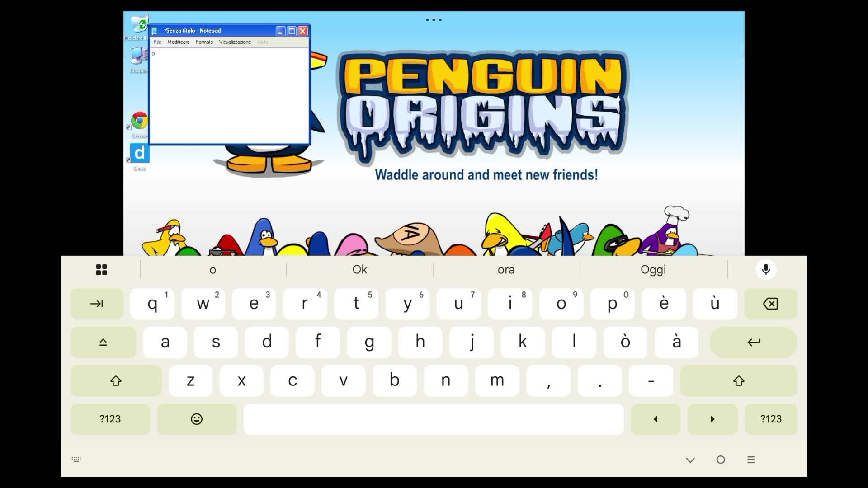868x488 pixels.
Task: Maximize the Notepad window
Action: (x=292, y=31)
